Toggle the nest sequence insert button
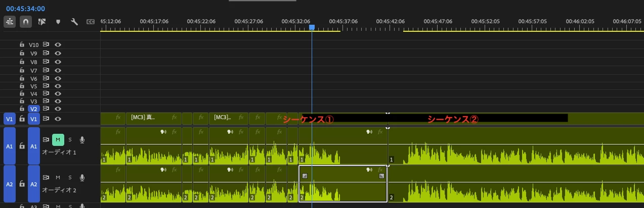 click(x=10, y=22)
